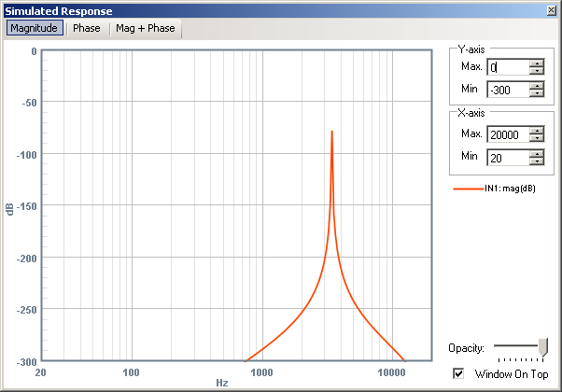Click the X-axis Max field showing 20000
The image size is (562, 392).
click(508, 134)
